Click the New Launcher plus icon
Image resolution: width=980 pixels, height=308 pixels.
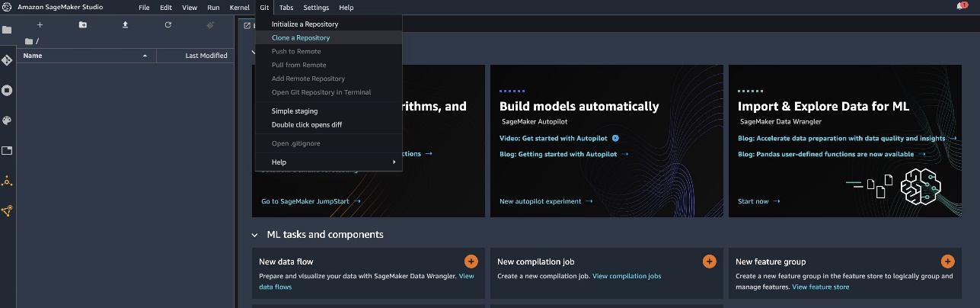click(40, 24)
